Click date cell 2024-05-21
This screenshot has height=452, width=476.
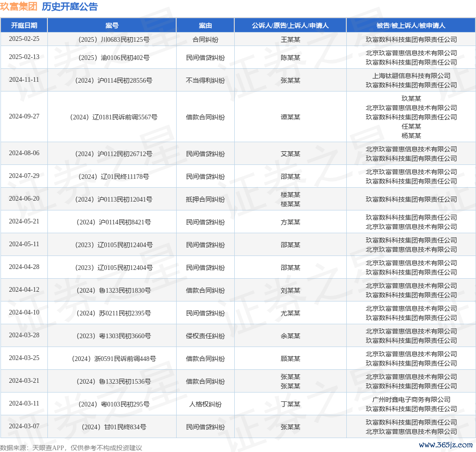click(24, 222)
